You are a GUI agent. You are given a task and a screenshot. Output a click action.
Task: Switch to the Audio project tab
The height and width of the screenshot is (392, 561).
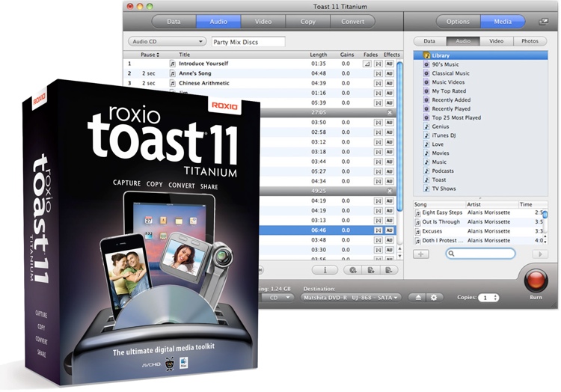tap(218, 22)
